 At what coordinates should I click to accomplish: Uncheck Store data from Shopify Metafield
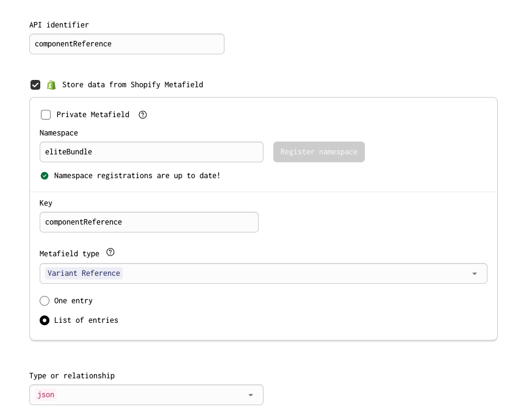[x=35, y=85]
